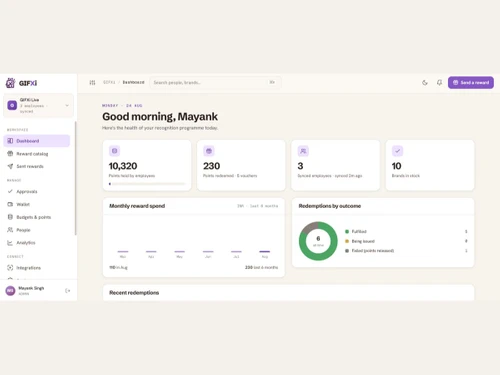500x375 pixels.
Task: Switch to dark mode via moon icon
Action: click(x=425, y=83)
